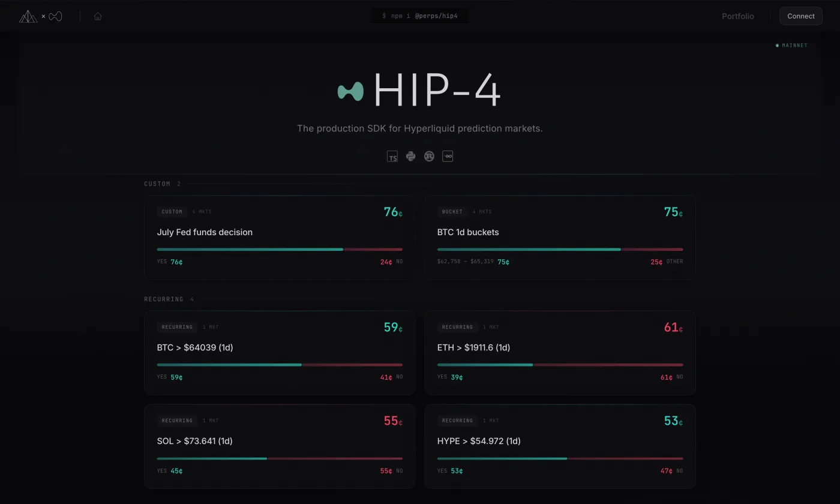Viewport: 840px width, 504px height.
Task: Open the BTC > $64039 (1d) market
Action: click(x=280, y=353)
